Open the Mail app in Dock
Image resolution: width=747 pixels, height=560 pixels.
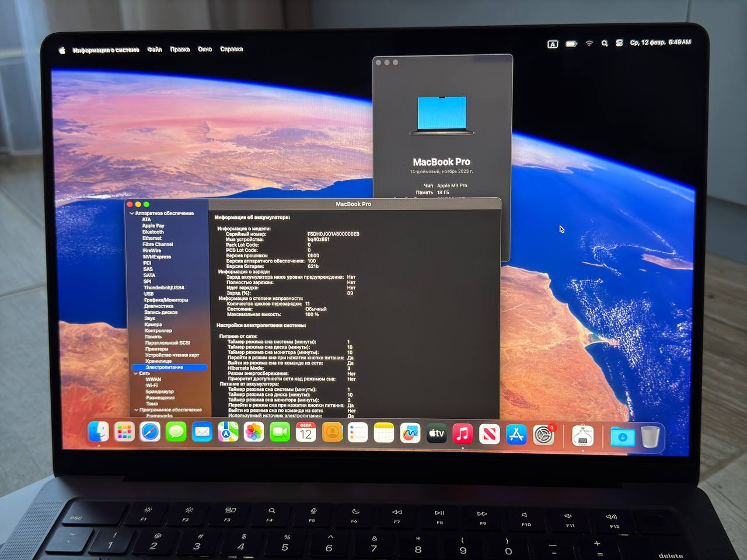click(202, 432)
